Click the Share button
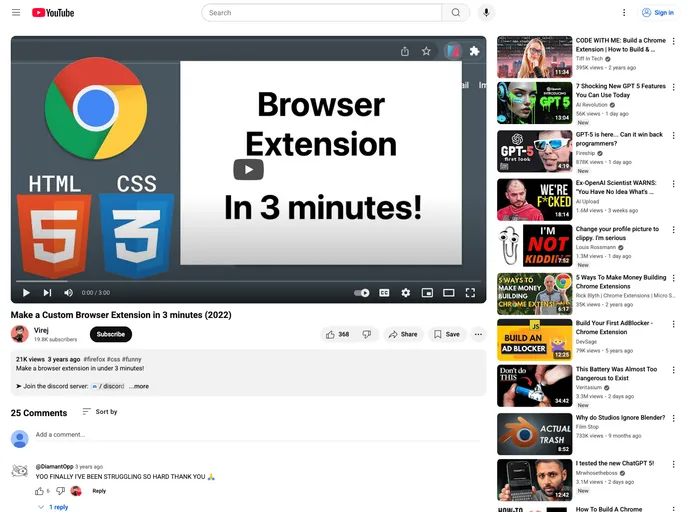Screen dimensions: 688x512 coord(403,334)
